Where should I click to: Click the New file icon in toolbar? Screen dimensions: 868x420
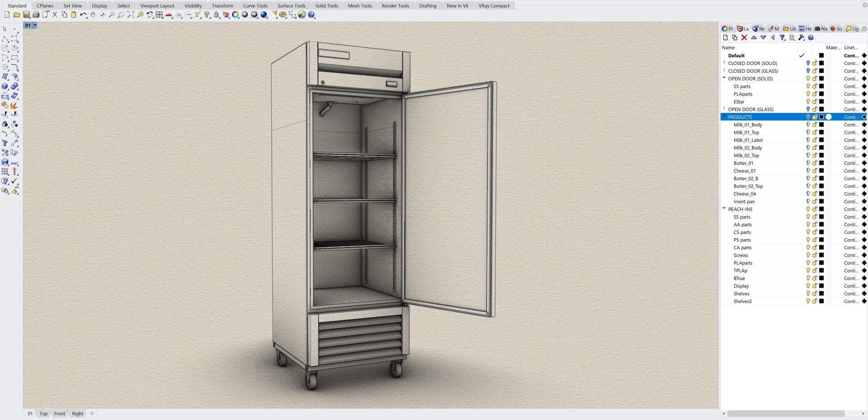click(x=7, y=15)
